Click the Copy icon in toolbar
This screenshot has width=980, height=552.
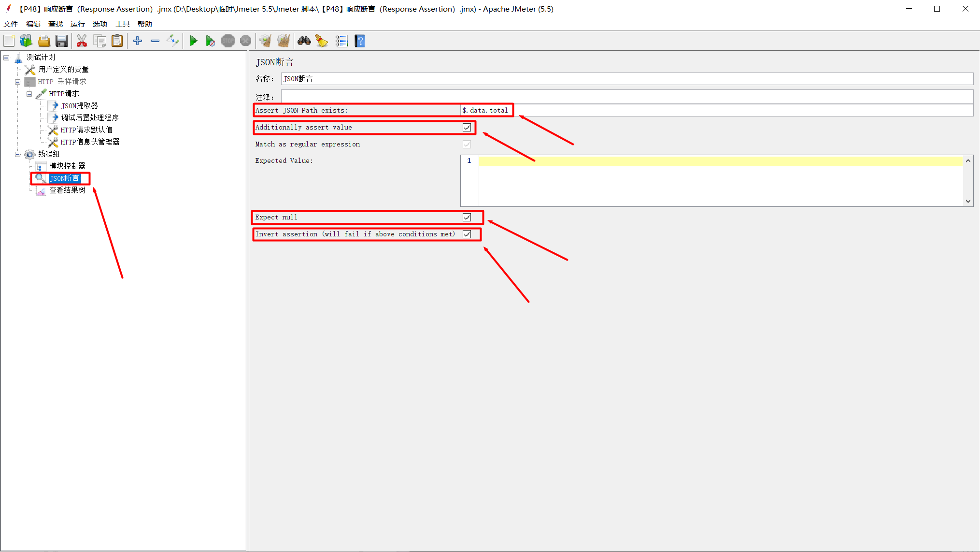100,41
